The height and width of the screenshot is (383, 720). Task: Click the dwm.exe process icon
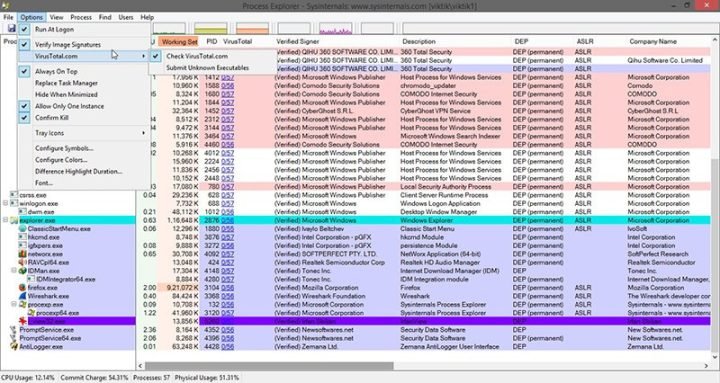[x=22, y=212]
